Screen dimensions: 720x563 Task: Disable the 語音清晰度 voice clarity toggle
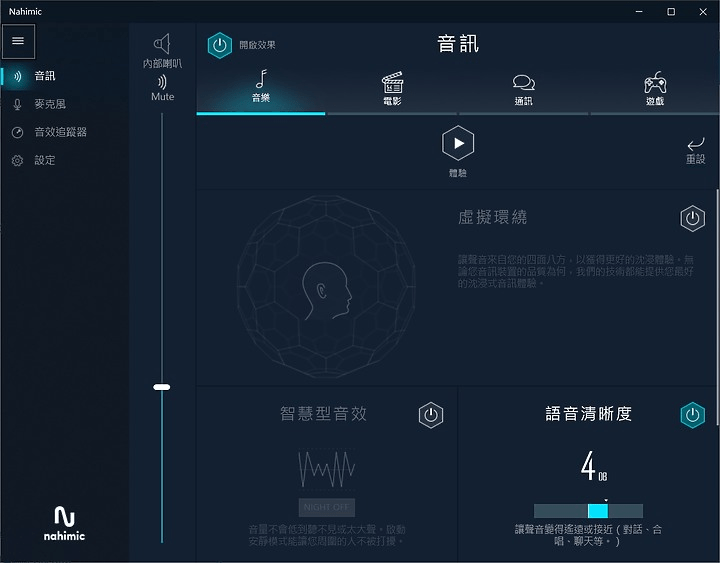point(692,415)
